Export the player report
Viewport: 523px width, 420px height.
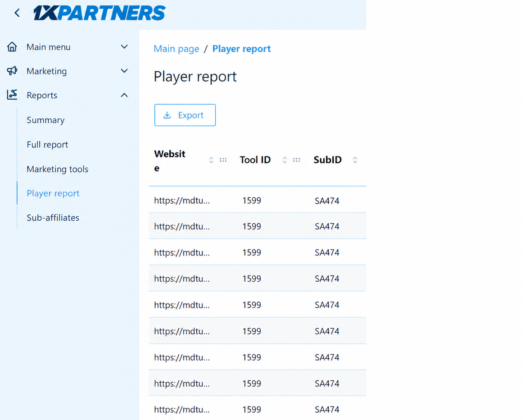pyautogui.click(x=185, y=115)
